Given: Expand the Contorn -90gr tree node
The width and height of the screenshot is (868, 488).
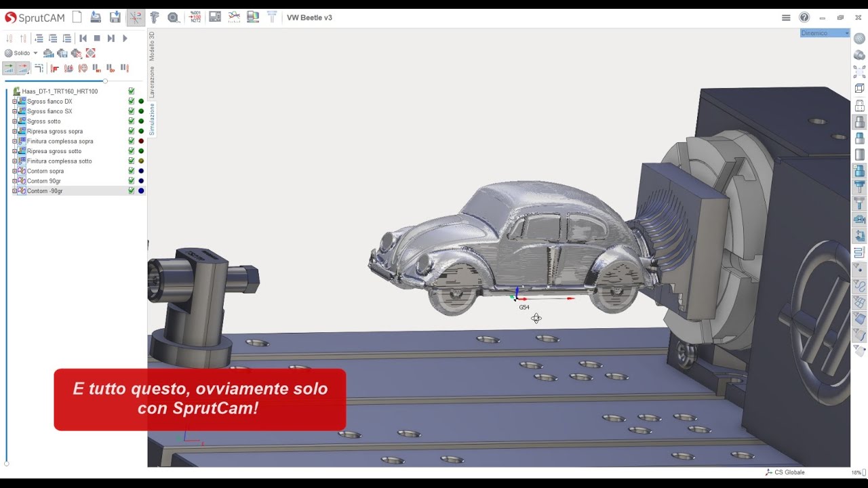Looking at the screenshot, I should pyautogui.click(x=14, y=191).
